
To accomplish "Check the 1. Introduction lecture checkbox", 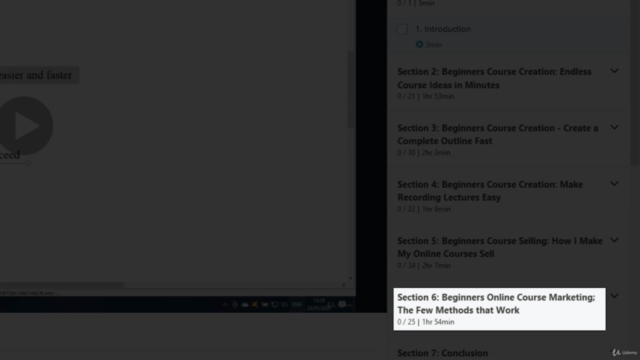I will [x=402, y=29].
